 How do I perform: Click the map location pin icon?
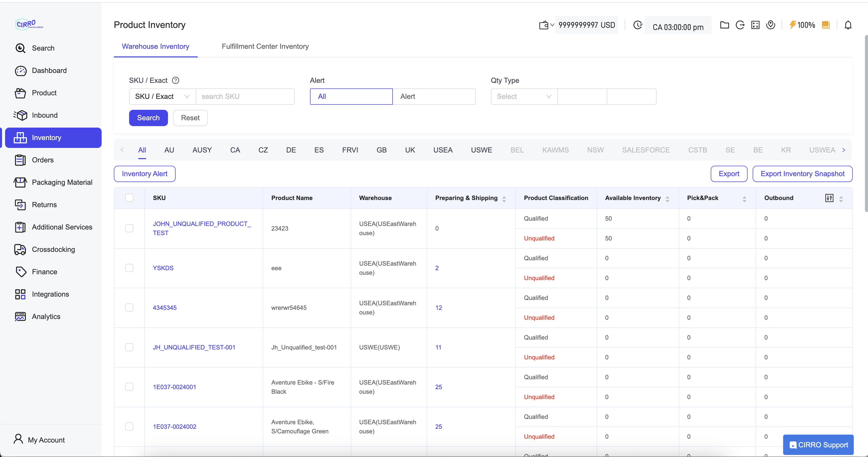pyautogui.click(x=770, y=25)
